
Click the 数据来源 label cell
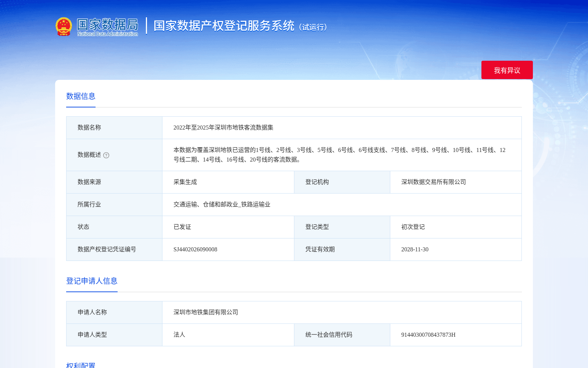(114, 182)
